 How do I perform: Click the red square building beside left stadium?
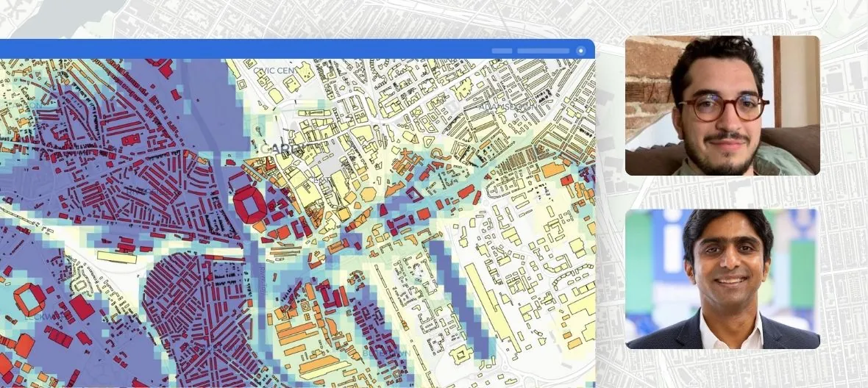[82, 307]
